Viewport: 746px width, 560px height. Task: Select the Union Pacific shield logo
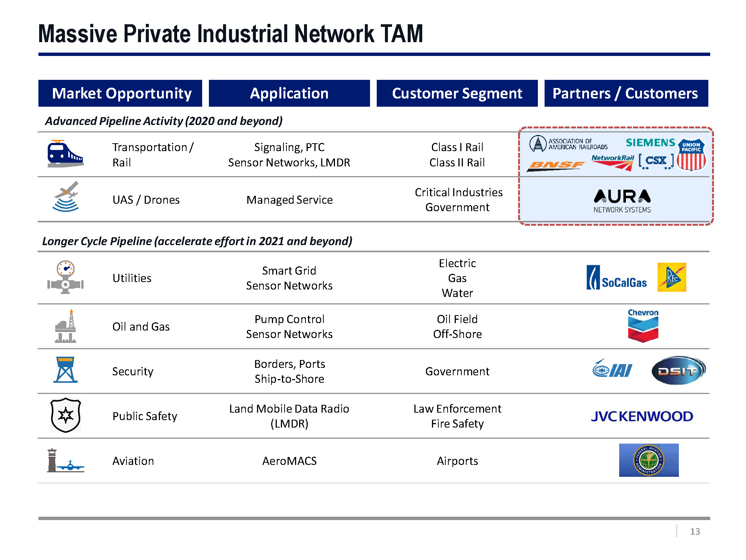pos(691,154)
